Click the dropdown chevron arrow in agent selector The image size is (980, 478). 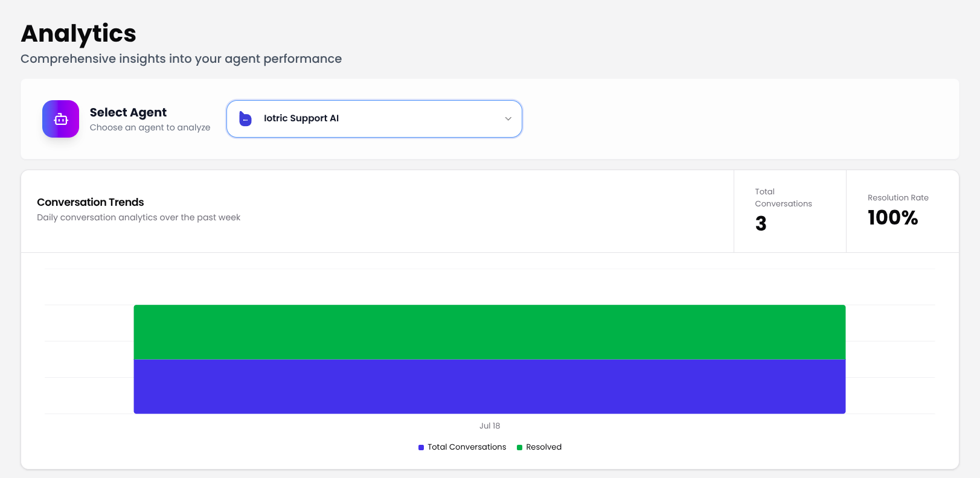coord(508,119)
